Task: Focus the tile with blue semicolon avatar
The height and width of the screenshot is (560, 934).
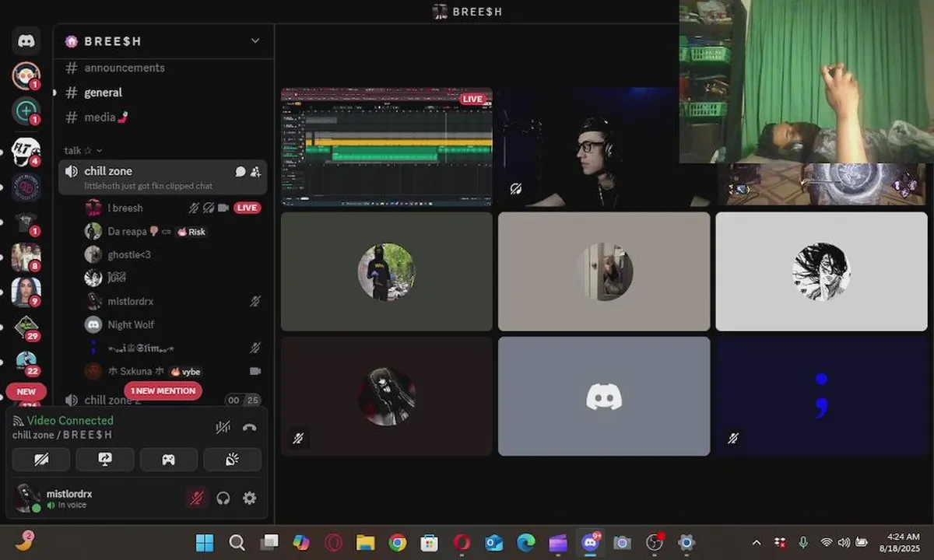Action: [822, 396]
